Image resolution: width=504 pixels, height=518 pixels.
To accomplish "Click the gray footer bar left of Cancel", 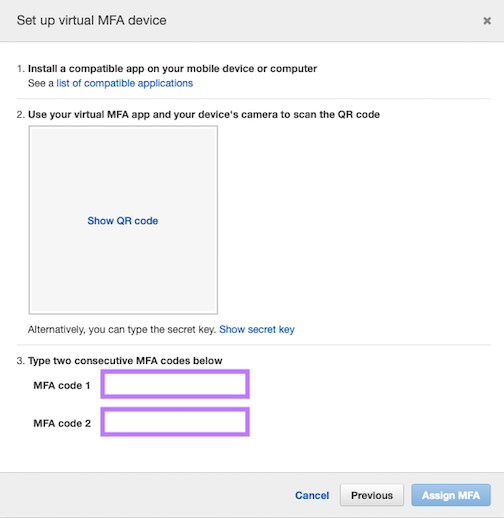I will click(147, 495).
